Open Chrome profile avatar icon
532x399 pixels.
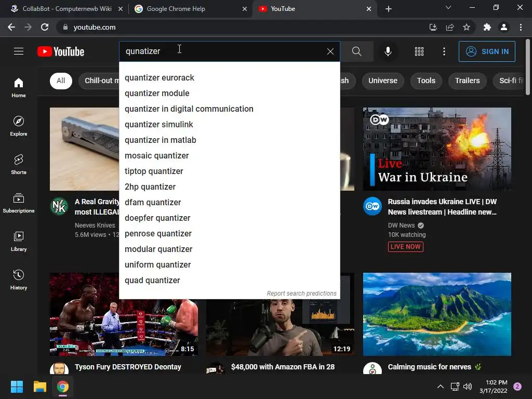point(504,27)
